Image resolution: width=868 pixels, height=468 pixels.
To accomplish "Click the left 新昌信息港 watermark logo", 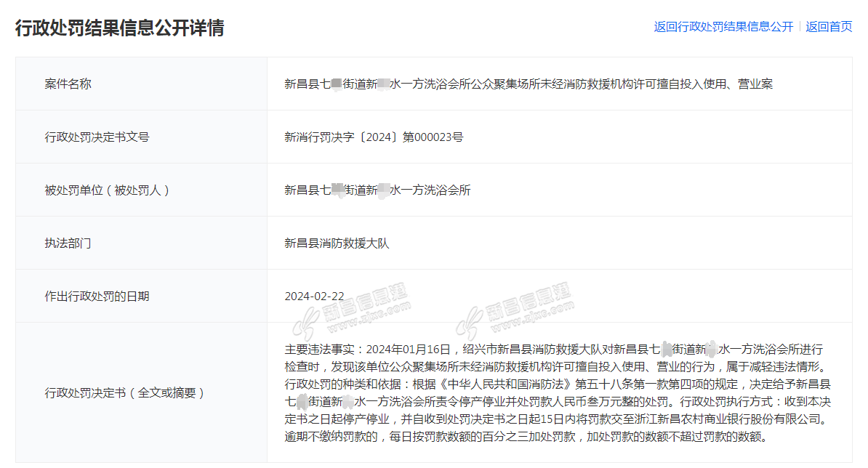I will (x=355, y=310).
